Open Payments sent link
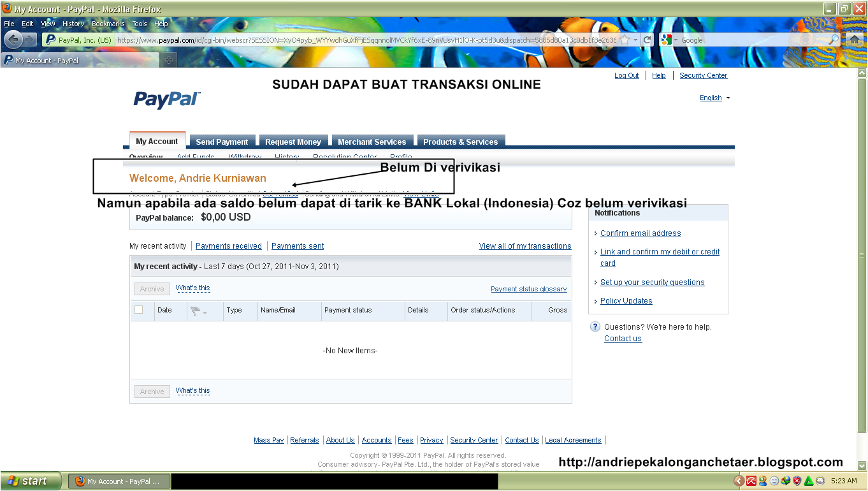Image resolution: width=868 pixels, height=491 pixels. [x=298, y=246]
